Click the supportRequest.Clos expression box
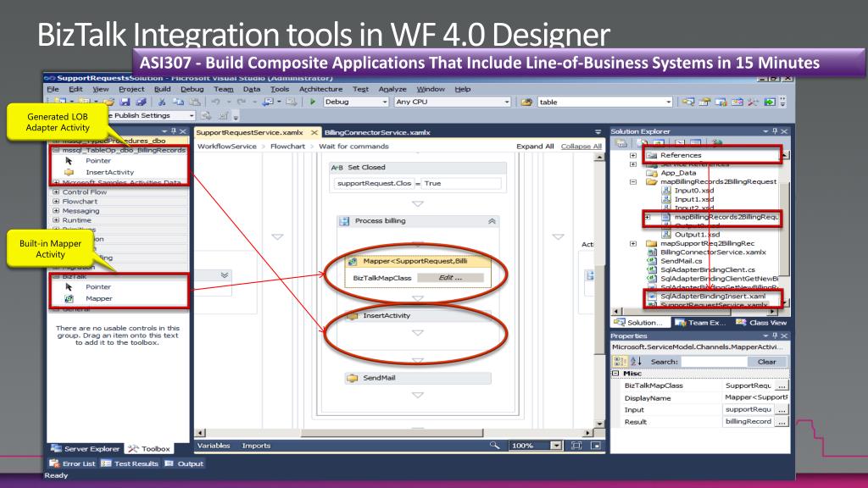 374,183
